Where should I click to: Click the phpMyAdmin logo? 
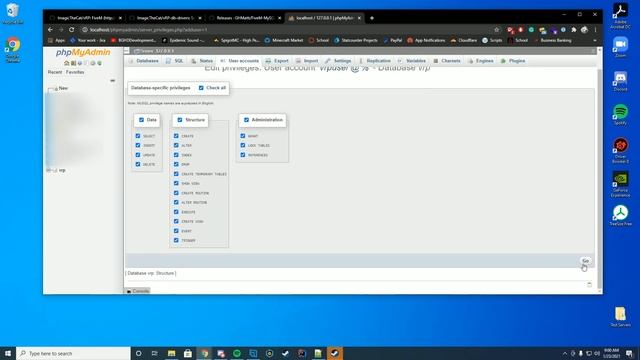point(83,52)
